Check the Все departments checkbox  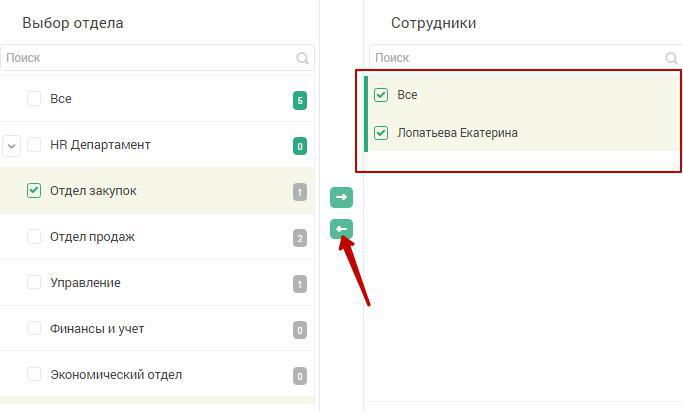click(34, 98)
